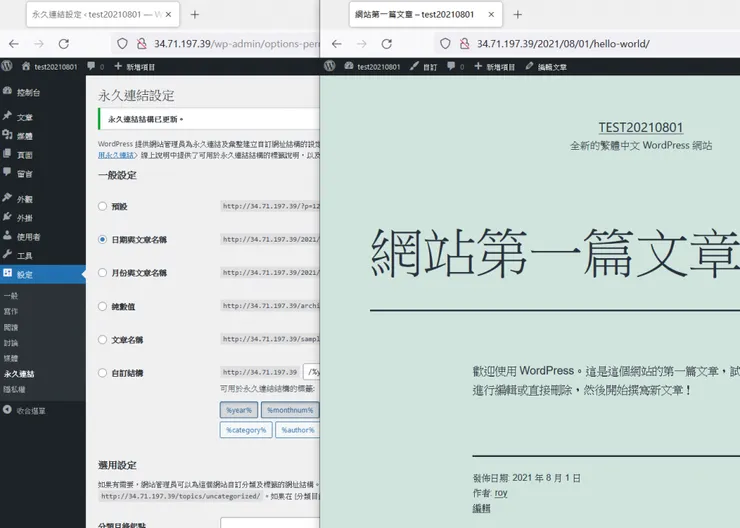Open 外掛 plugins icon in sidebar
This screenshot has width=740, height=528.
[x=7, y=217]
